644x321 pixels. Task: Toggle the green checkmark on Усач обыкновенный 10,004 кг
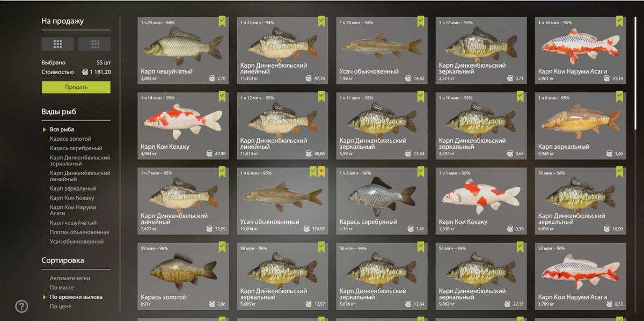click(x=313, y=172)
